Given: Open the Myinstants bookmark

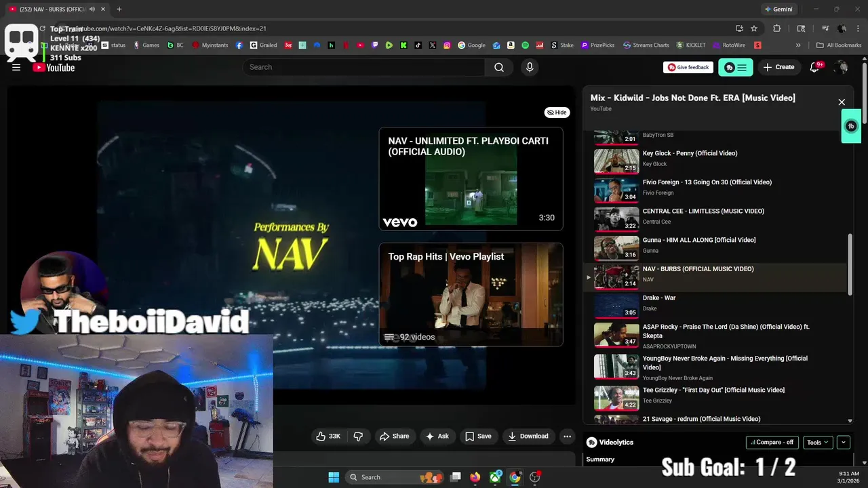Looking at the screenshot, I should pos(210,45).
